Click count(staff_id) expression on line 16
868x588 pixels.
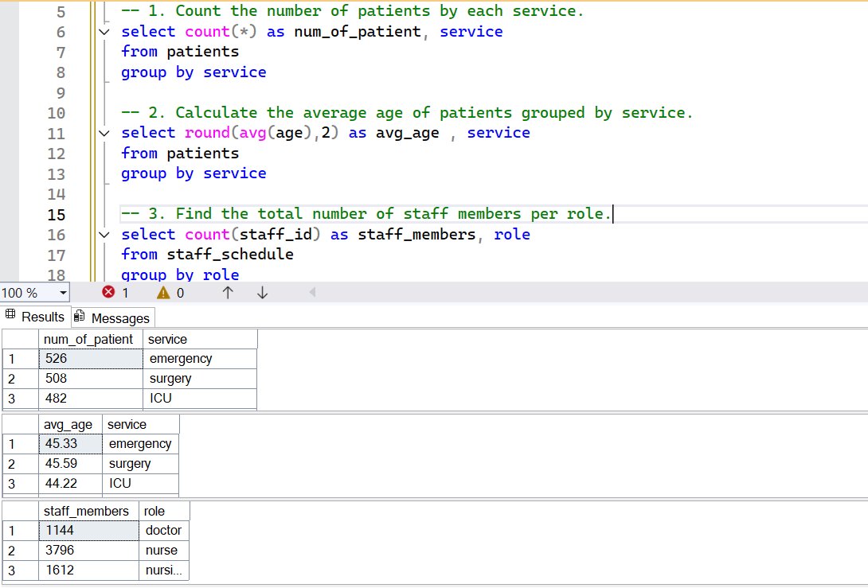point(252,235)
